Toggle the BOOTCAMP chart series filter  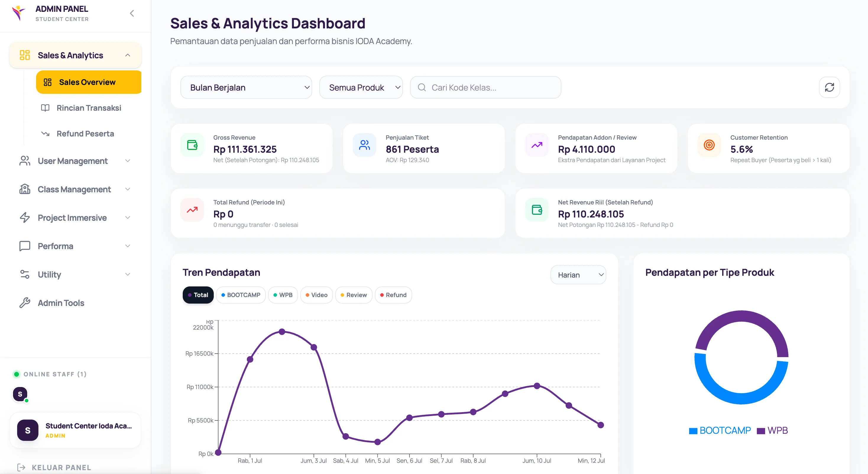(241, 295)
